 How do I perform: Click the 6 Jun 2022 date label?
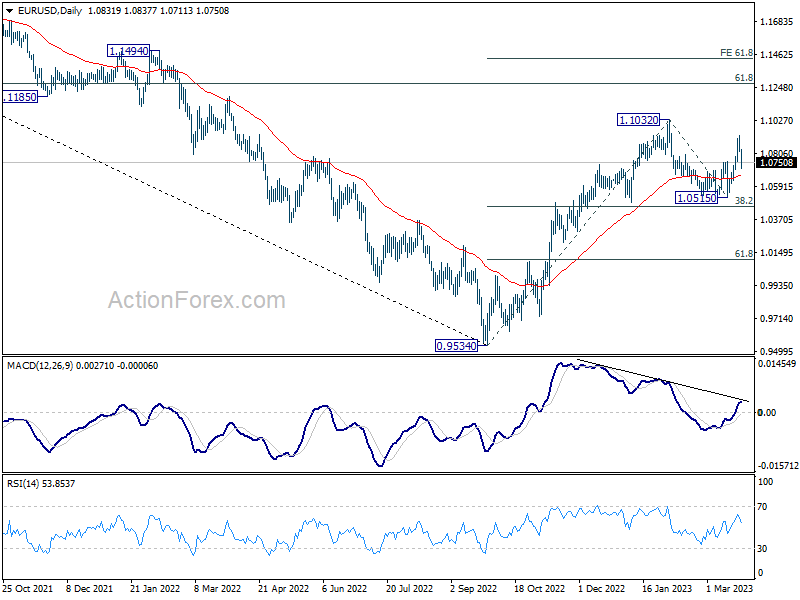[344, 588]
